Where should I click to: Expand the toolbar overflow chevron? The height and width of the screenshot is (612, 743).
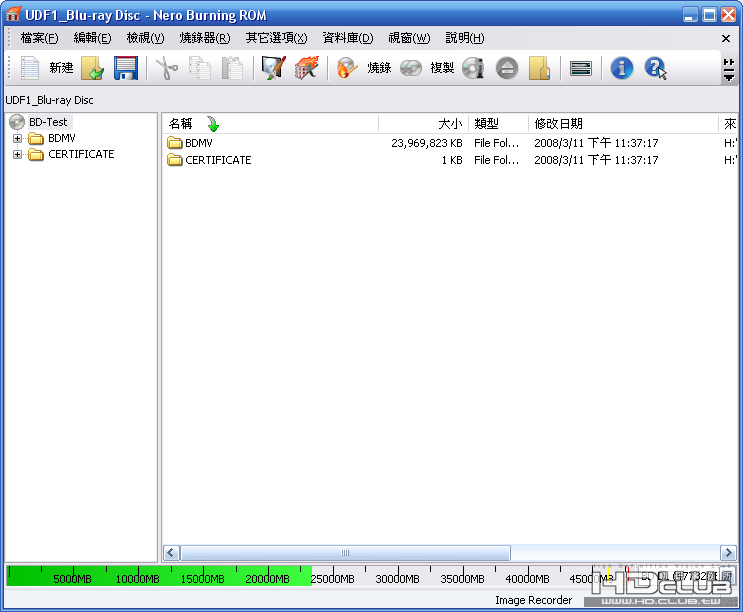click(x=729, y=70)
